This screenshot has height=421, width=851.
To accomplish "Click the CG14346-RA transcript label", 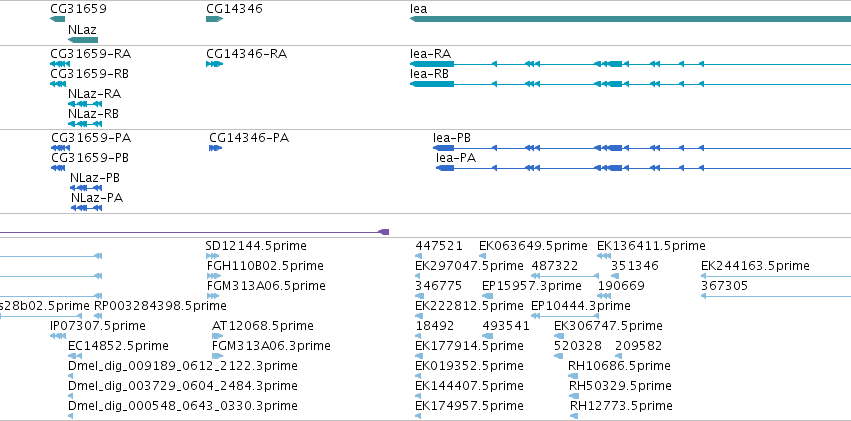I will click(247, 54).
